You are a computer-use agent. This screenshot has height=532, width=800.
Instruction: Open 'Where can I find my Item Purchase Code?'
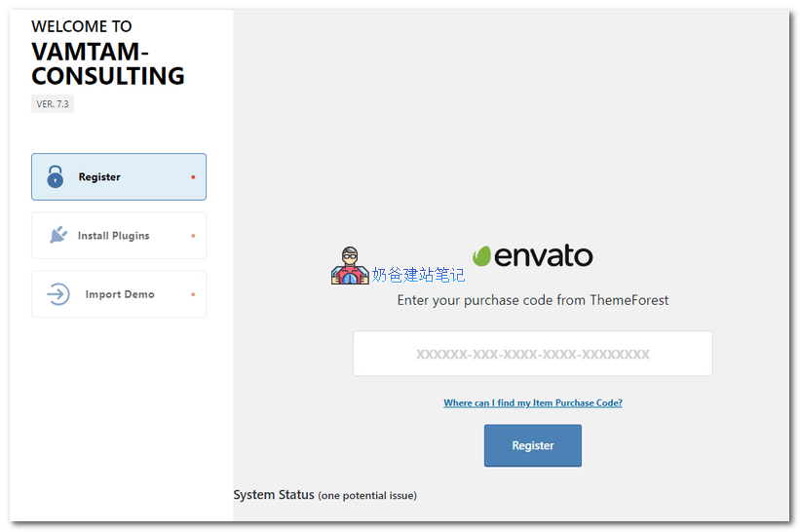(x=532, y=402)
